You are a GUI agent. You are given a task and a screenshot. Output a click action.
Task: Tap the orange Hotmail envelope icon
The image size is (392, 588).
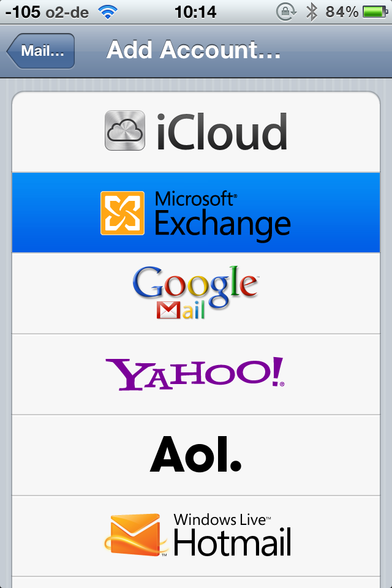coord(136,535)
